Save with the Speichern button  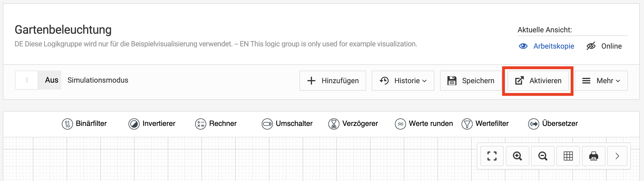point(471,81)
